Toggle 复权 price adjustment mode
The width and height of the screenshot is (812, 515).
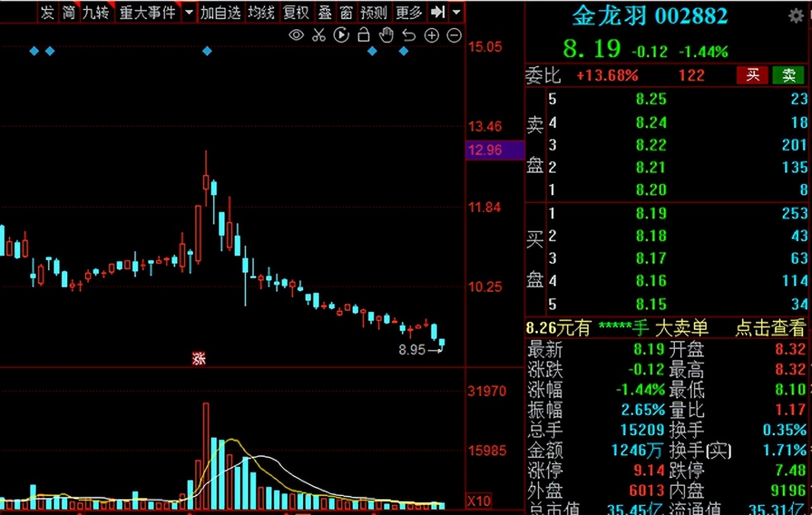click(x=296, y=12)
